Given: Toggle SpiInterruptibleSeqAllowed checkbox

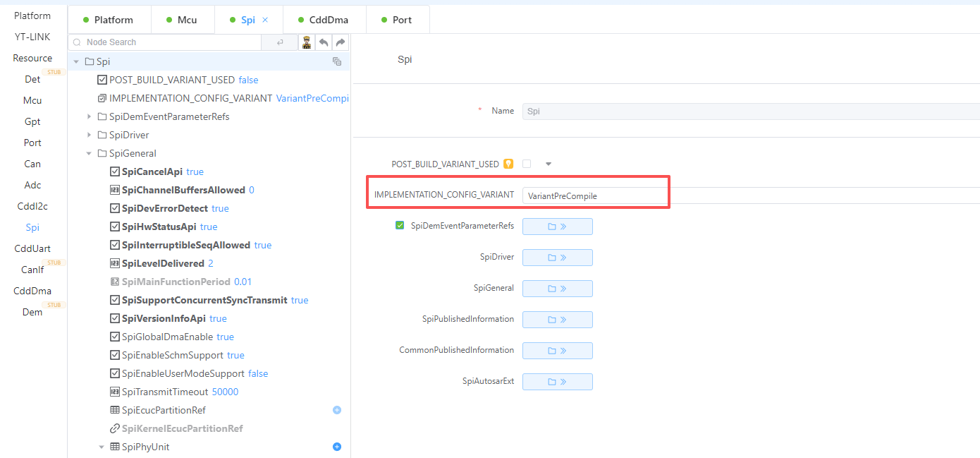Looking at the screenshot, I should tap(115, 245).
